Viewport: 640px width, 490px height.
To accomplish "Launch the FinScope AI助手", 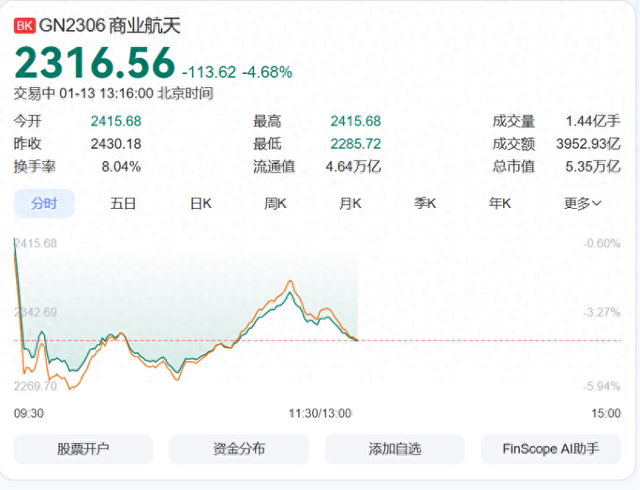I will (551, 449).
